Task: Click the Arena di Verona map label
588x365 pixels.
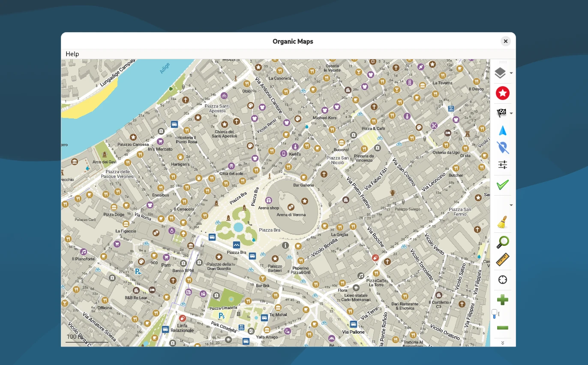Action: click(x=291, y=214)
